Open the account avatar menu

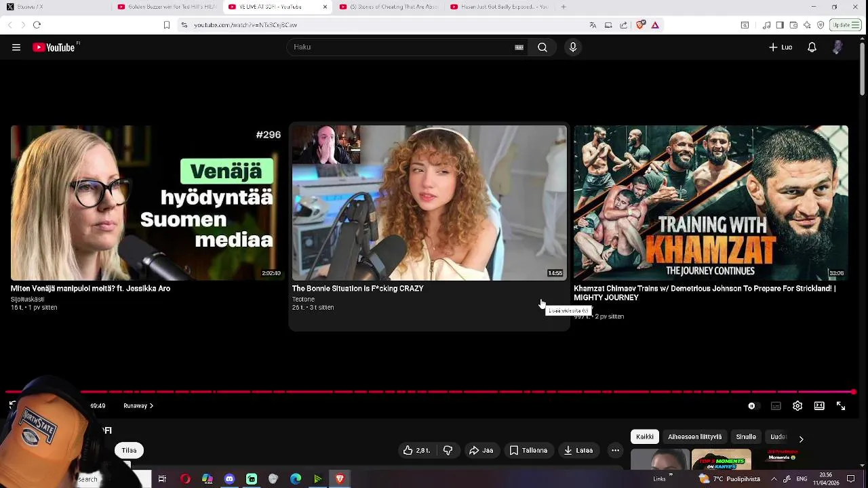837,47
